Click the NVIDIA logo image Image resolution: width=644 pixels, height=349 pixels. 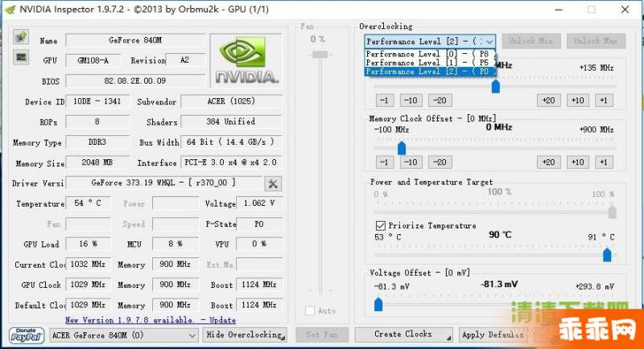click(x=246, y=60)
